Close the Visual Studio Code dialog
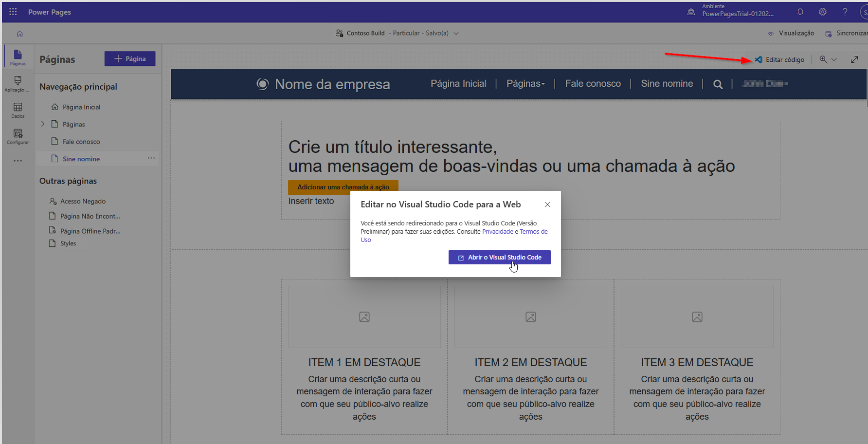The height and width of the screenshot is (444, 868). [x=547, y=204]
